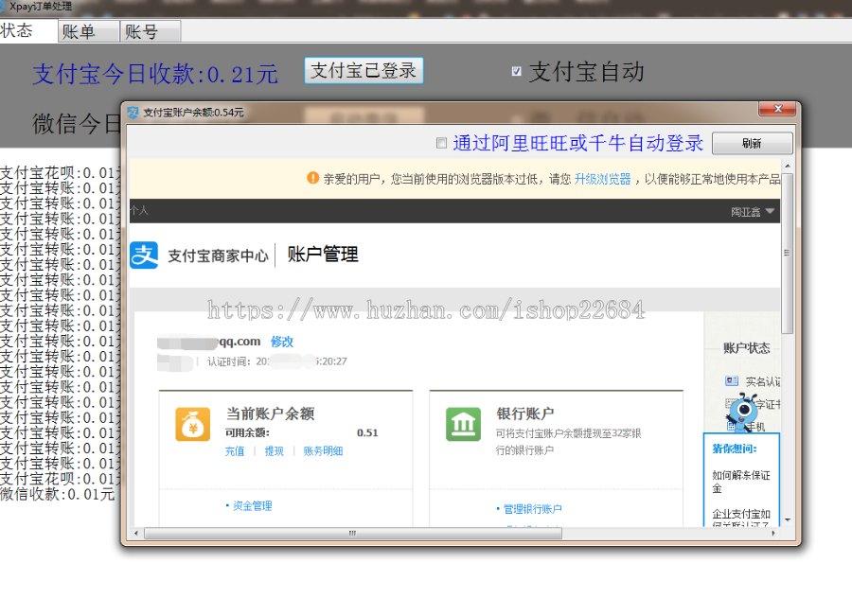Click the vertical scrollbar thumb
Image resolution: width=852 pixels, height=616 pixels.
tap(788, 254)
